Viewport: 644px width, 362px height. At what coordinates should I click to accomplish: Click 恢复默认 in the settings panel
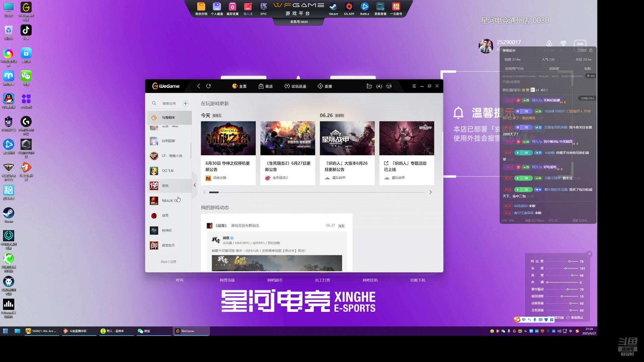click(x=575, y=317)
